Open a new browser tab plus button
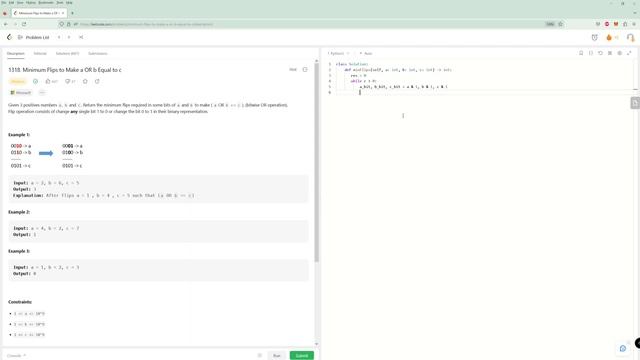 pyautogui.click(x=72, y=13)
